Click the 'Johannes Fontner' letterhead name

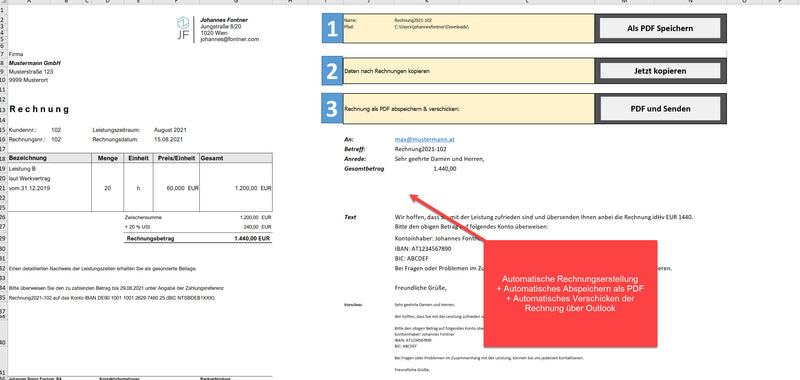(224, 20)
